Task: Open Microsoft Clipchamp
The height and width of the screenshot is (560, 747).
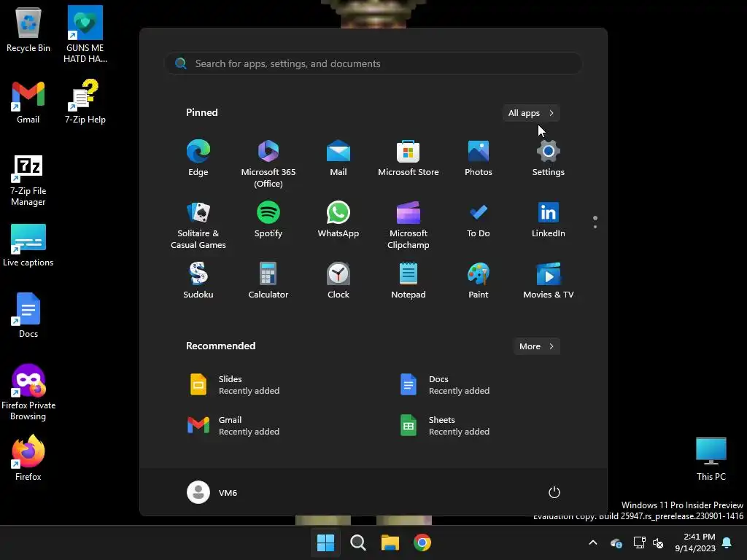Action: click(x=409, y=225)
